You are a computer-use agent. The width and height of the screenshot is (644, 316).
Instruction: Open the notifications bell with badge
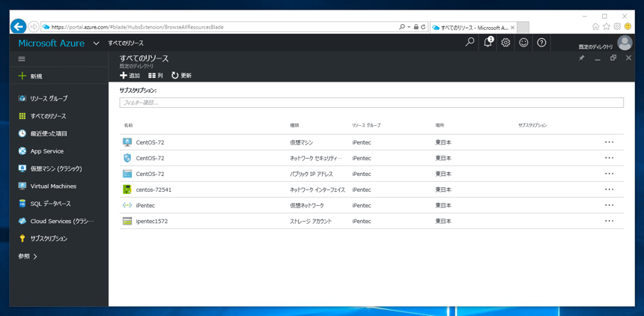click(x=488, y=43)
